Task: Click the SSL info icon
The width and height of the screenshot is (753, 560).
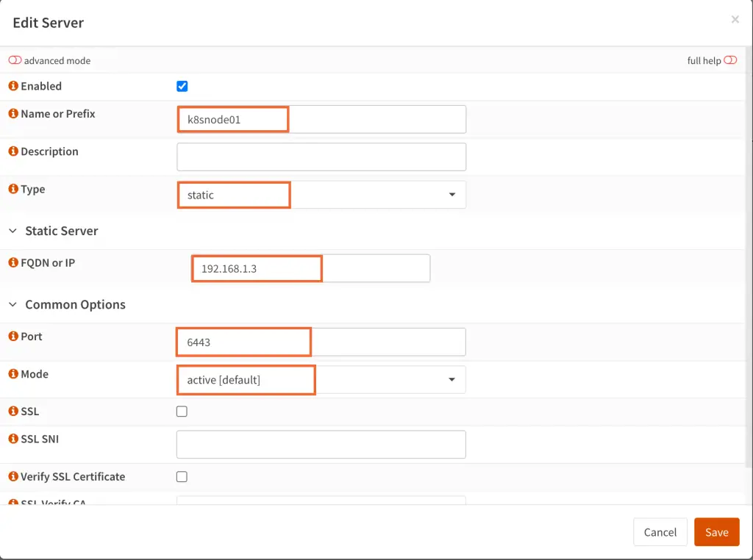Action: (x=13, y=412)
